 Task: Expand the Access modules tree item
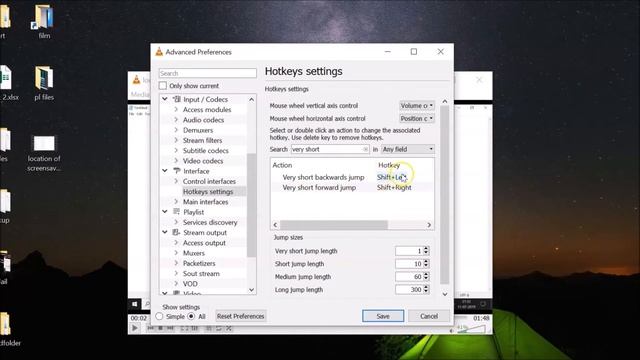point(176,109)
